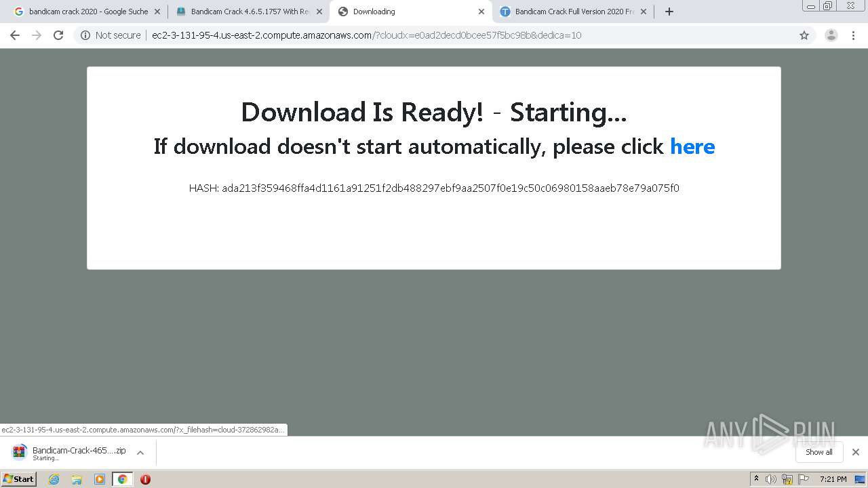
Task: Click the 7:21 PM taskbar clock
Action: coord(833,479)
